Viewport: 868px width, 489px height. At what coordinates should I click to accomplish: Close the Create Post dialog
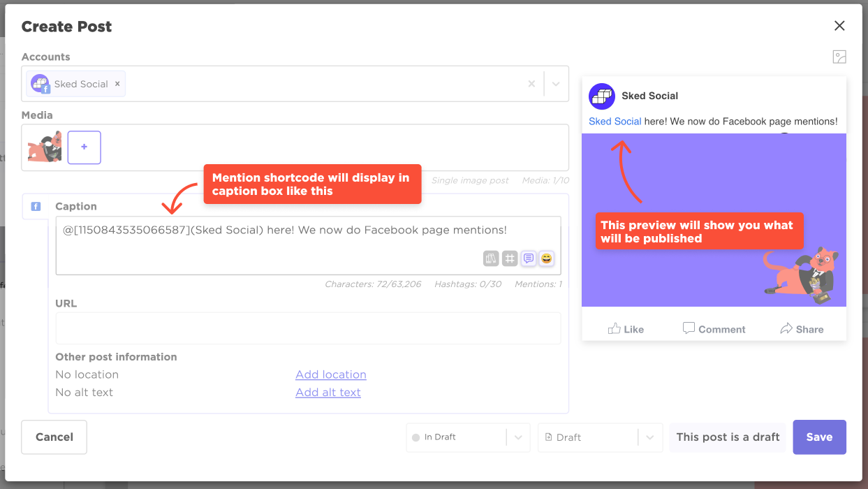click(x=839, y=26)
